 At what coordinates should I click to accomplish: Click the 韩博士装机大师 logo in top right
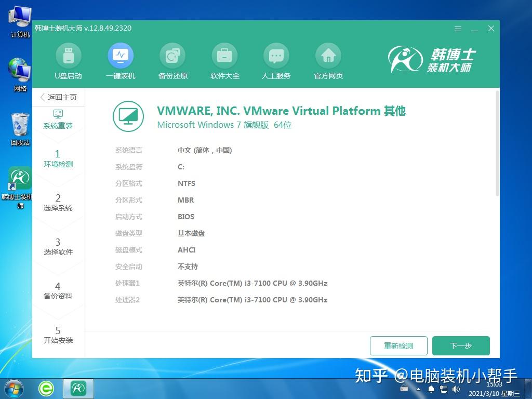click(442, 59)
